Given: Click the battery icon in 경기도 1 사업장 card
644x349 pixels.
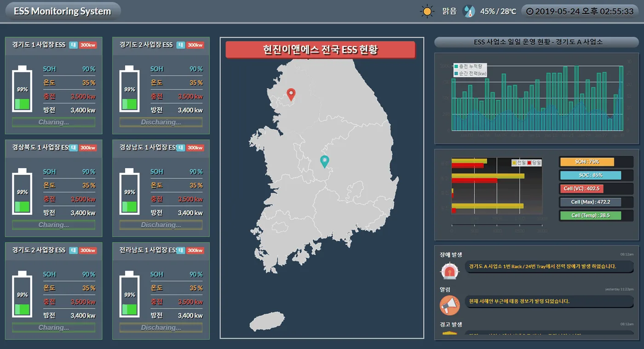Looking at the screenshot, I should tap(22, 89).
